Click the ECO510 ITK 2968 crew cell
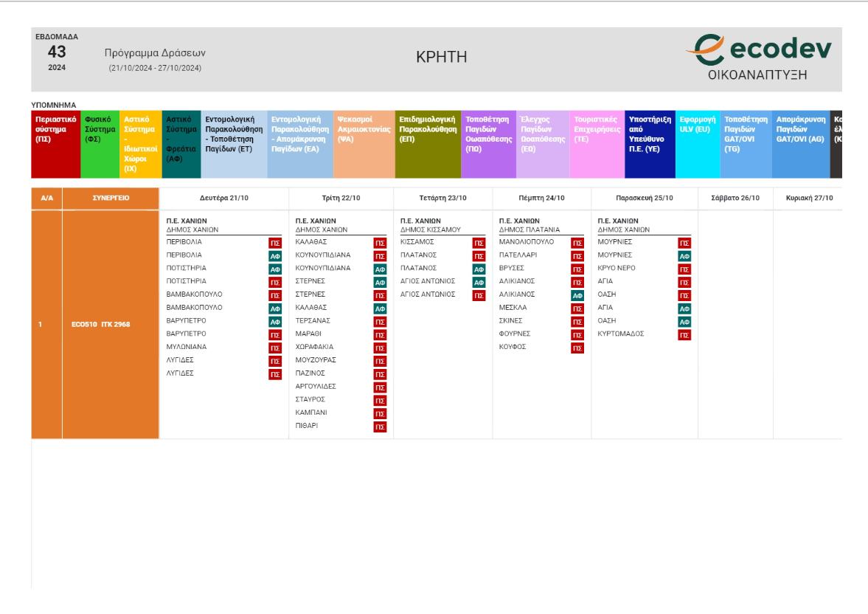The height and width of the screenshot is (614, 868). point(100,324)
